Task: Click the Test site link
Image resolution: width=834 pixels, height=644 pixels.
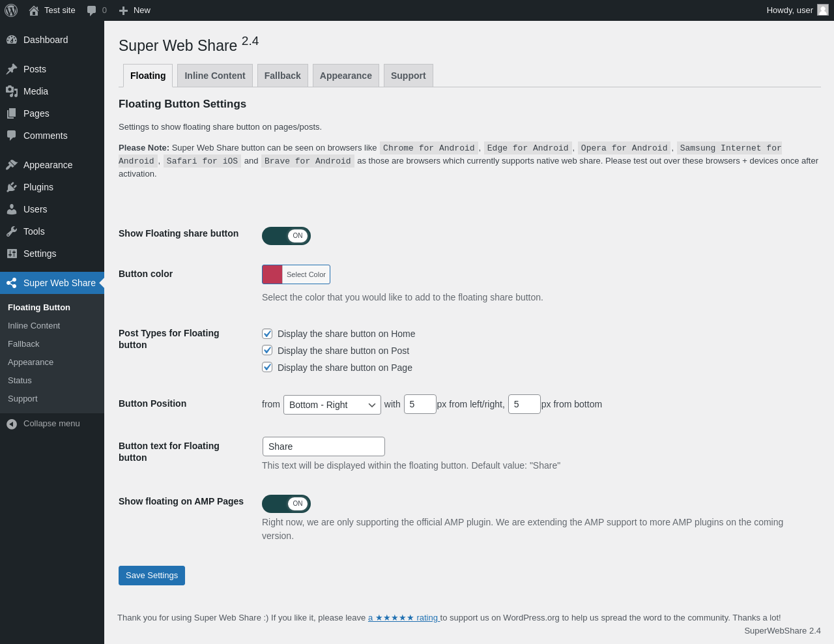Action: 60,10
